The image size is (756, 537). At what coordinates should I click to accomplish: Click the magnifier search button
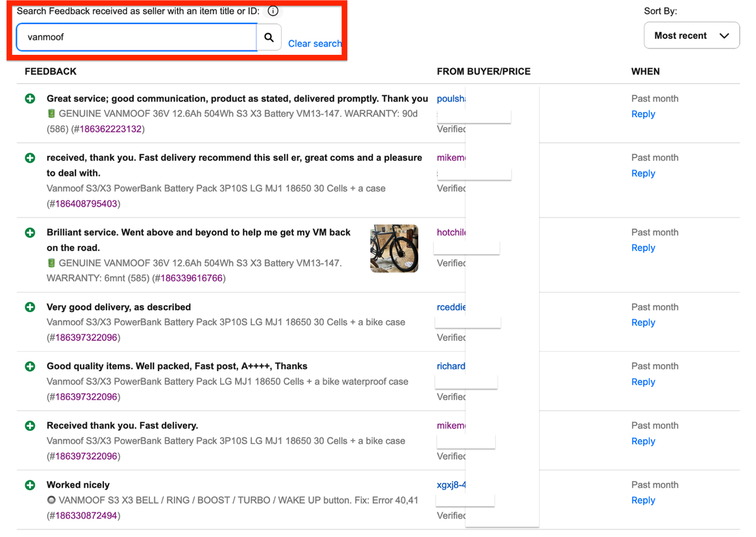tap(269, 37)
